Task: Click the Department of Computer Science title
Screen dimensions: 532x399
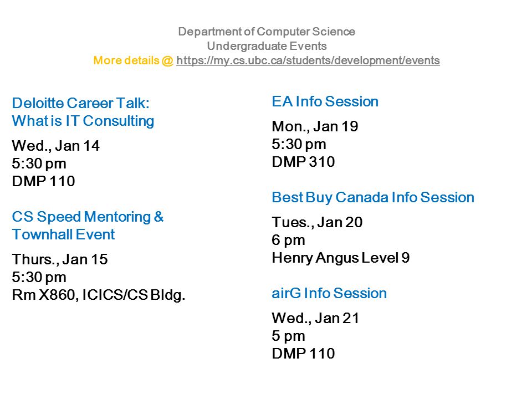Action: [x=267, y=32]
